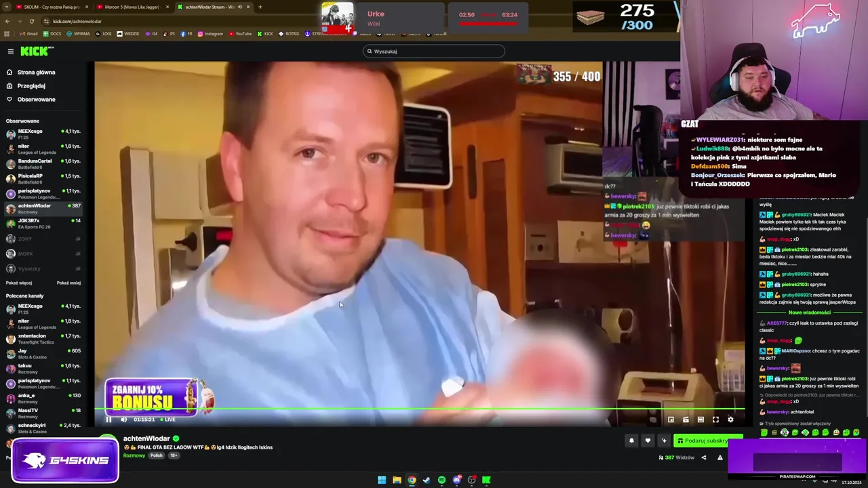
Task: Open the Przeglądaj page
Action: (31, 86)
